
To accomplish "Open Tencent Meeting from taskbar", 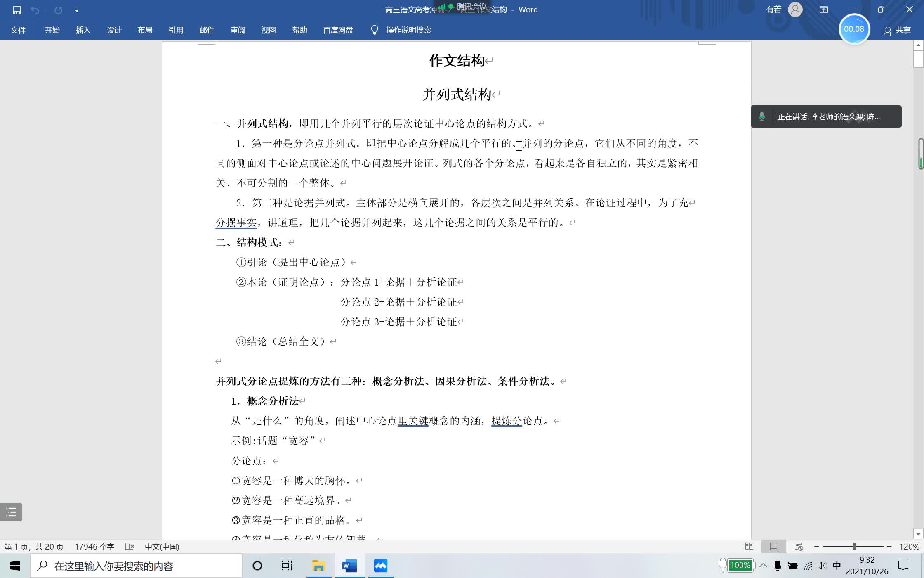I will (x=380, y=566).
